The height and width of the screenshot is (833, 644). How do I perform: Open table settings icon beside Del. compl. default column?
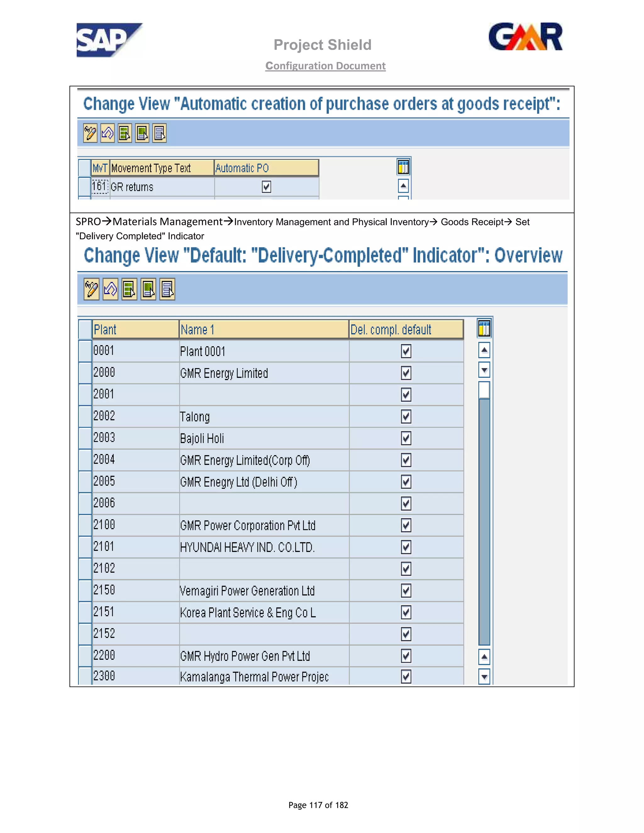coord(484,329)
